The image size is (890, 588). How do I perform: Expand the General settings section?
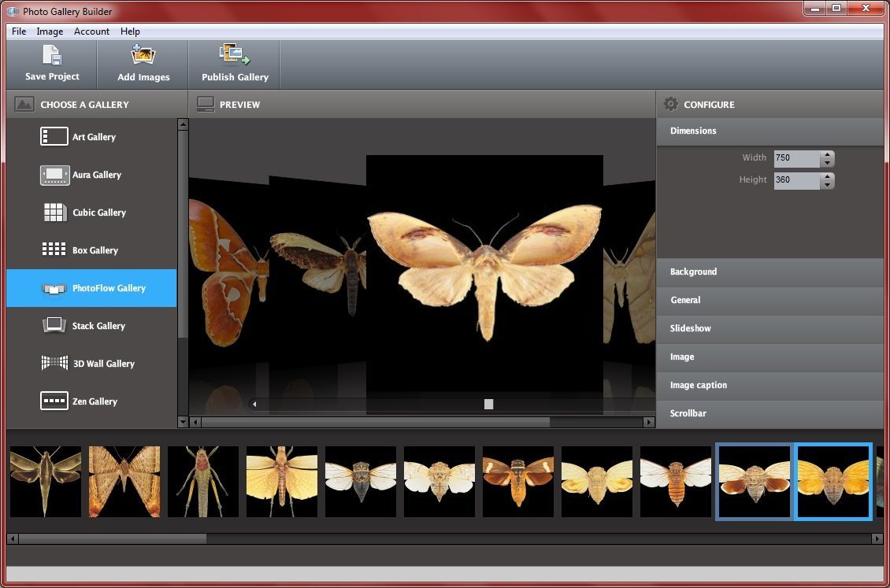tap(769, 301)
